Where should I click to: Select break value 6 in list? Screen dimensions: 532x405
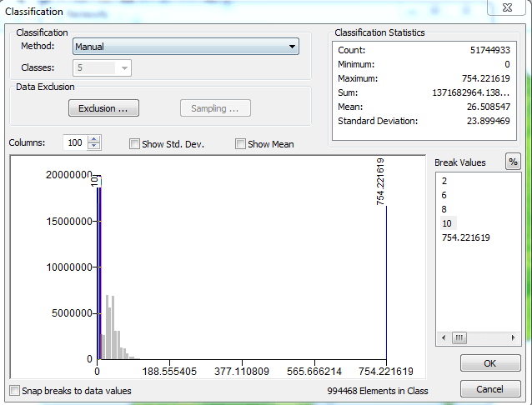444,195
